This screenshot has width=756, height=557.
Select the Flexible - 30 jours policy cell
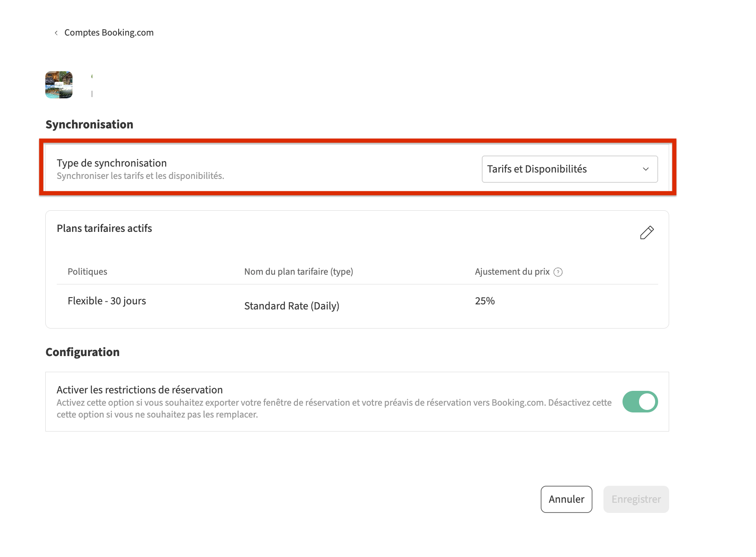(107, 301)
